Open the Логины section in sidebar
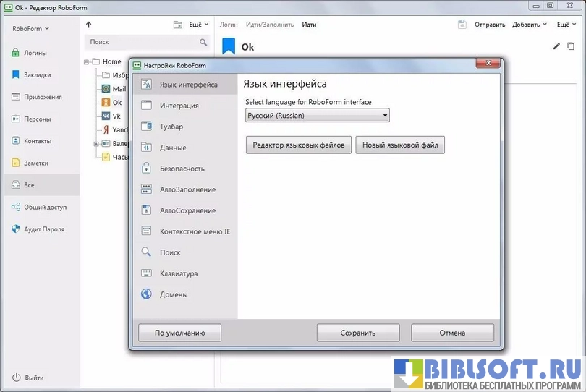 pyautogui.click(x=35, y=53)
